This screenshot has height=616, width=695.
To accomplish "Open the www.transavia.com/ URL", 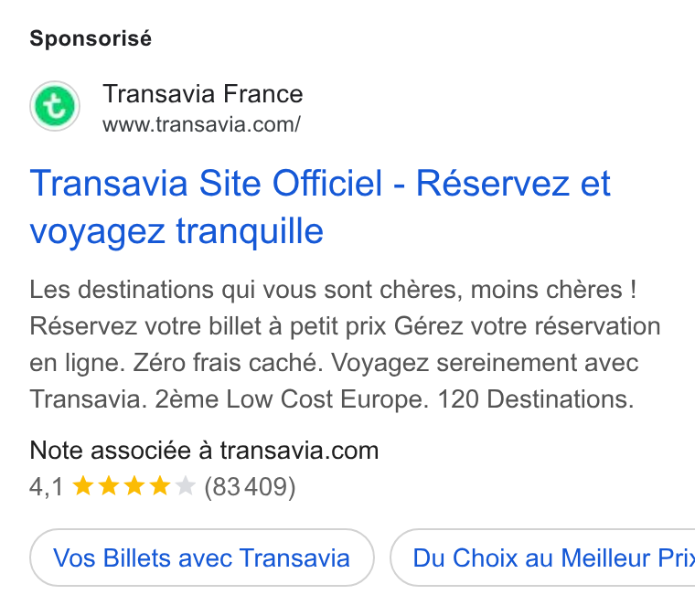I will [202, 124].
